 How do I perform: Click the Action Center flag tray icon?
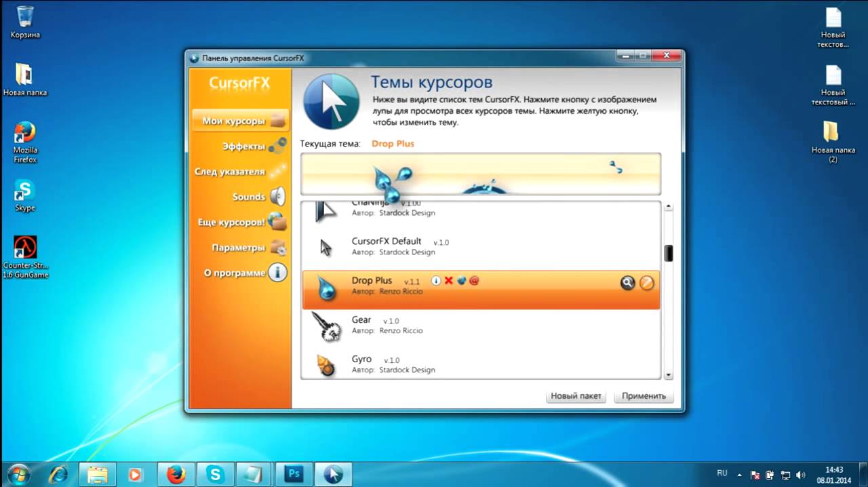755,475
